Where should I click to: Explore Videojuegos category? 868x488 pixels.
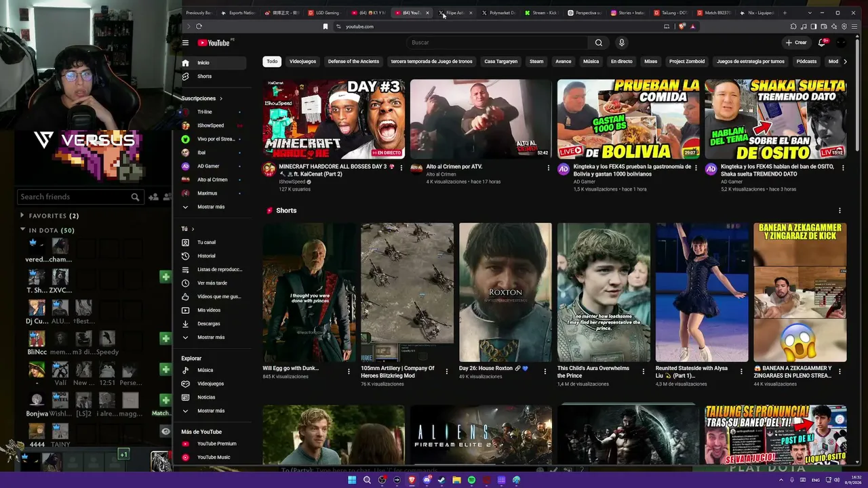213,384
